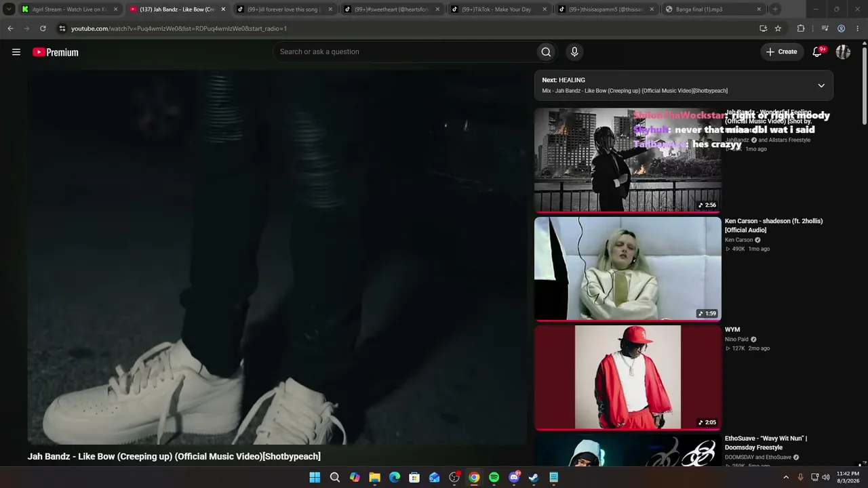Screen dimensions: 868x488
Task: Open YouTube notifications bell
Action: point(818,52)
